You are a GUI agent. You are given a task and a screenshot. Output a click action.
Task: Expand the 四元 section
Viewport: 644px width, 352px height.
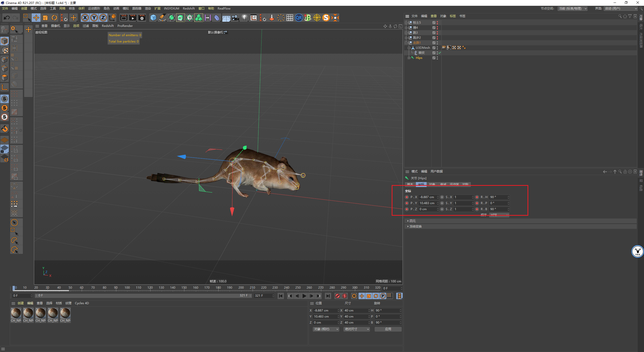pos(412,221)
